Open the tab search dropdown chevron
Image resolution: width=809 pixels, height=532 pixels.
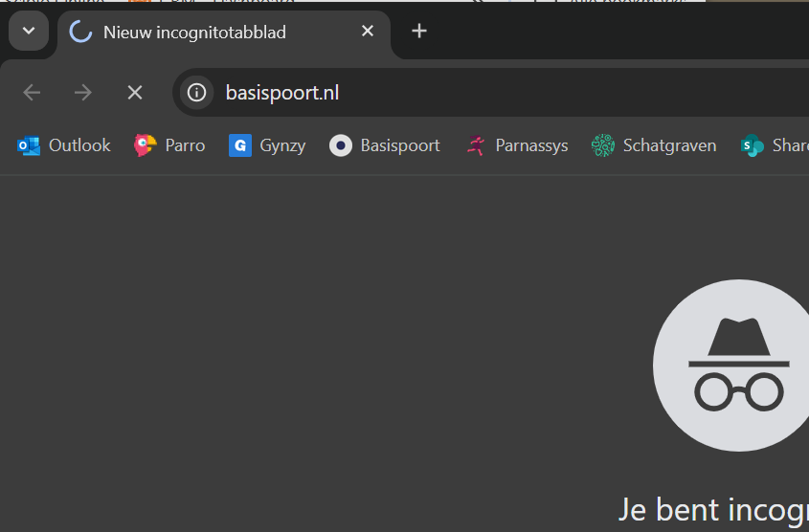(29, 31)
